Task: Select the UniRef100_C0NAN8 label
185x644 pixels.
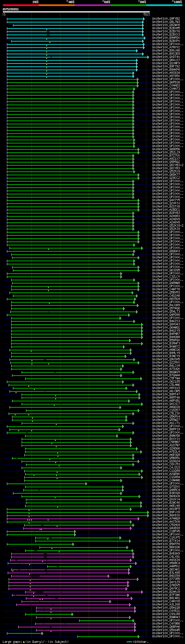Action: [x=166, y=480]
